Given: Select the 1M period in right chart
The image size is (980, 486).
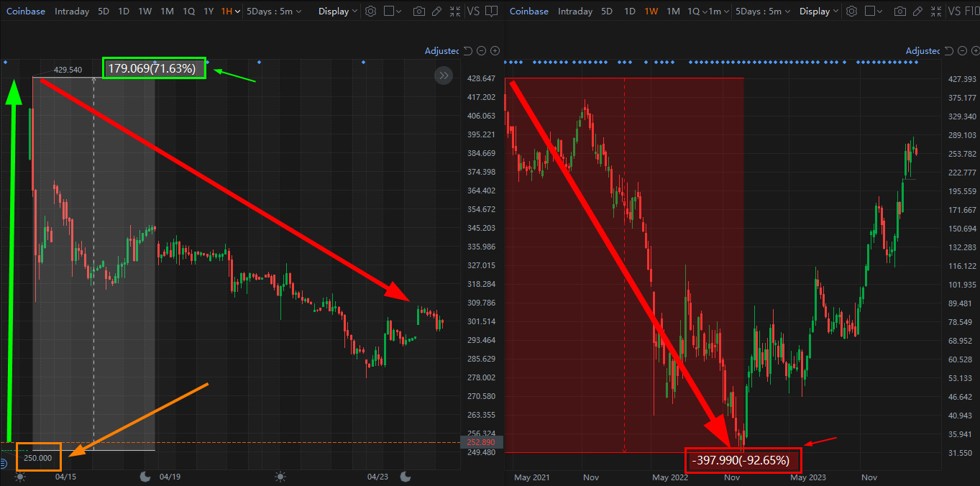Looking at the screenshot, I should pos(673,11).
